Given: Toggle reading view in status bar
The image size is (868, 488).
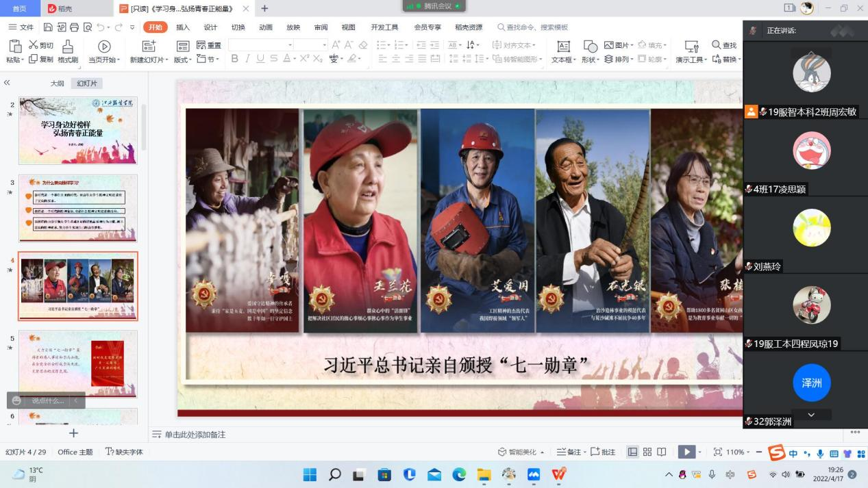Looking at the screenshot, I should pyautogui.click(x=662, y=452).
